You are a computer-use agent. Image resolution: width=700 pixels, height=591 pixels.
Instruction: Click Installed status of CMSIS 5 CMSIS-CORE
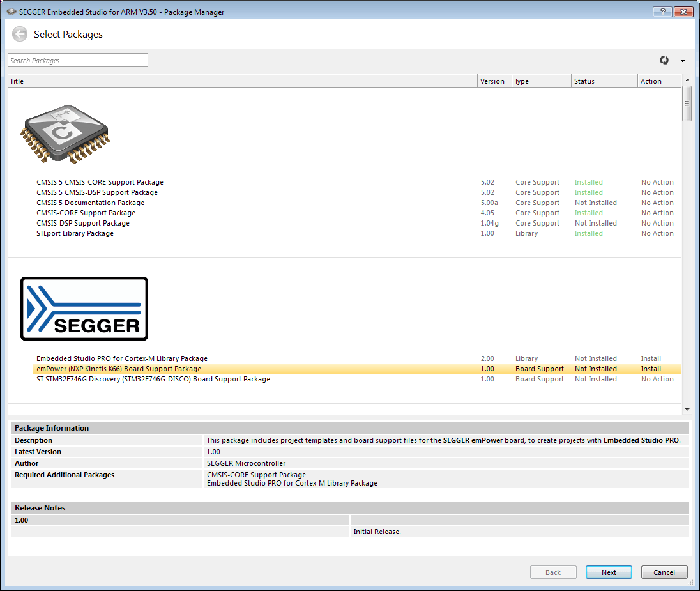588,182
